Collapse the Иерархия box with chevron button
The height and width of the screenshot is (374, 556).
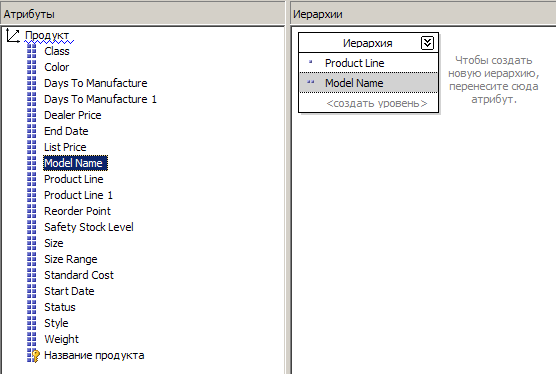[427, 43]
